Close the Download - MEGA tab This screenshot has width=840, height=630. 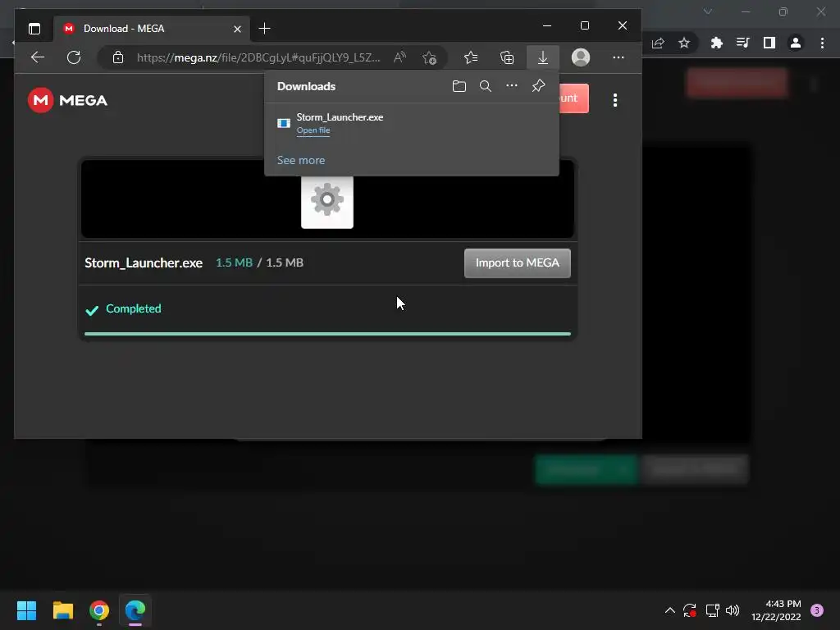click(237, 29)
